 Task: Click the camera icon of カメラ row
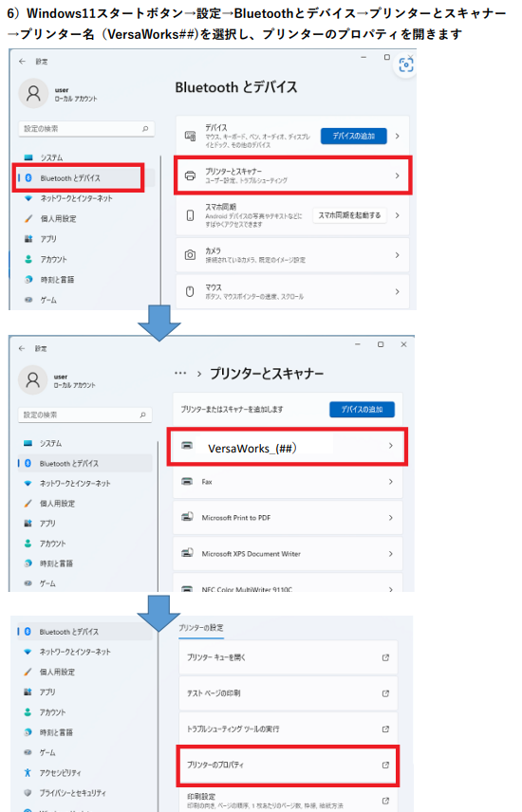190,255
